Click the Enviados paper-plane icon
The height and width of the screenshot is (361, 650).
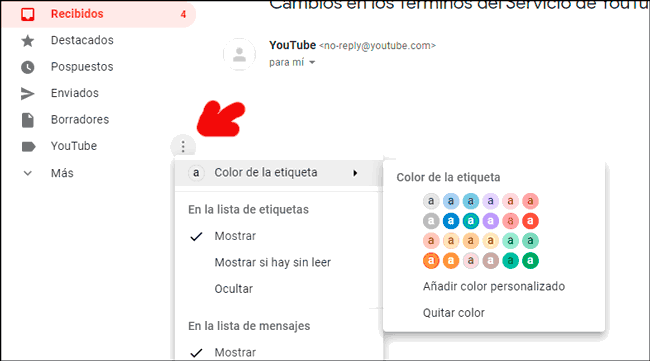[28, 94]
